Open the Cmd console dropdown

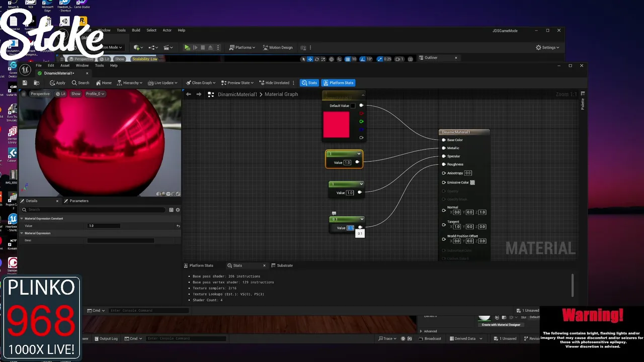click(96, 310)
